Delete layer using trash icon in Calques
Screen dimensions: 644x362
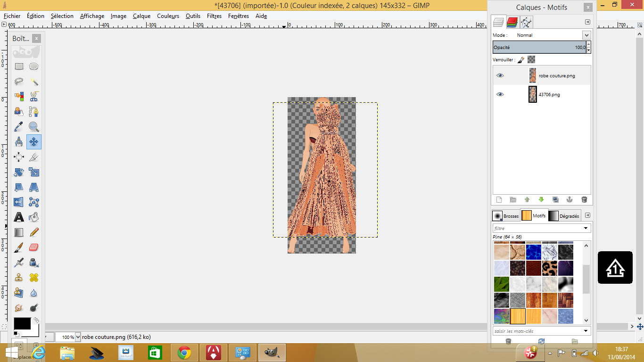584,200
